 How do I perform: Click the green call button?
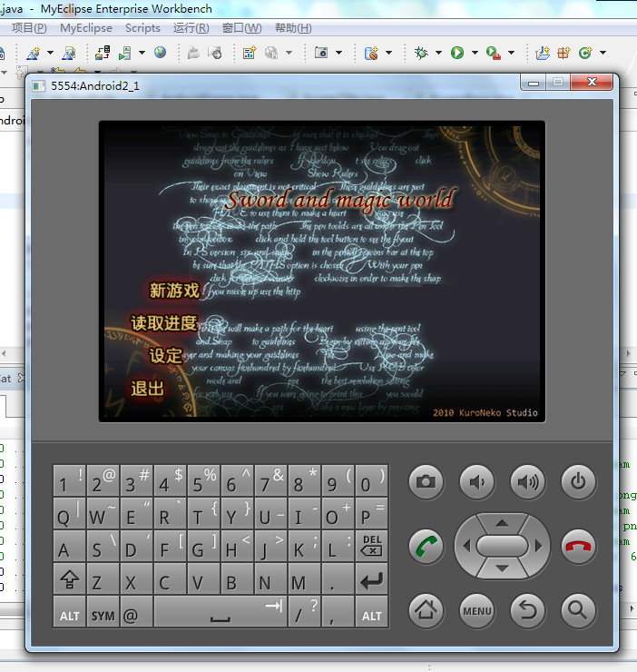point(426,547)
